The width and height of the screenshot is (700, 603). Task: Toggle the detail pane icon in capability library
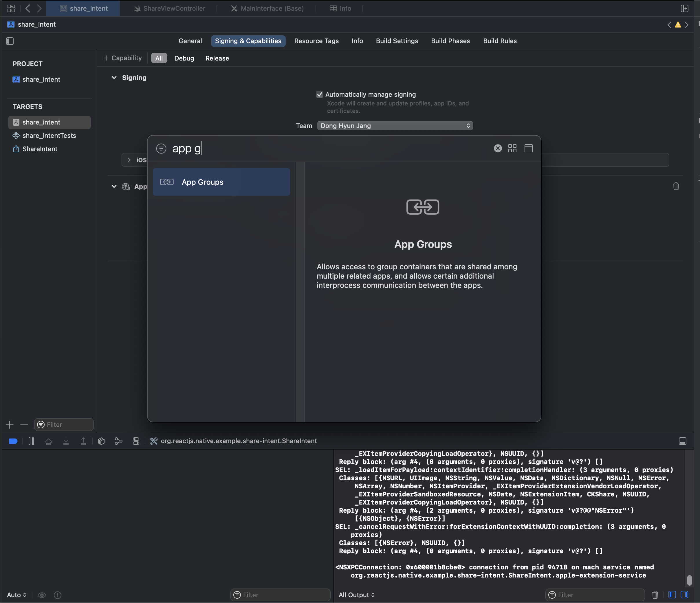point(528,148)
